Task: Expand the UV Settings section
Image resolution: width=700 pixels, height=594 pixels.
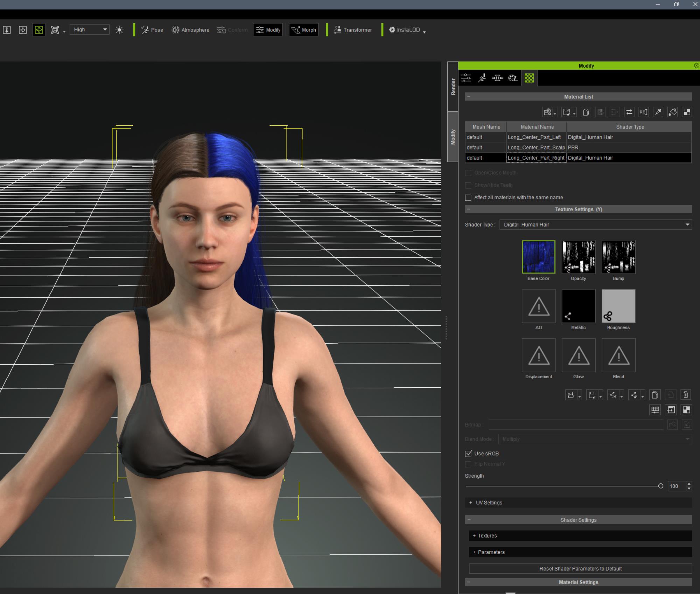Action: (578, 503)
